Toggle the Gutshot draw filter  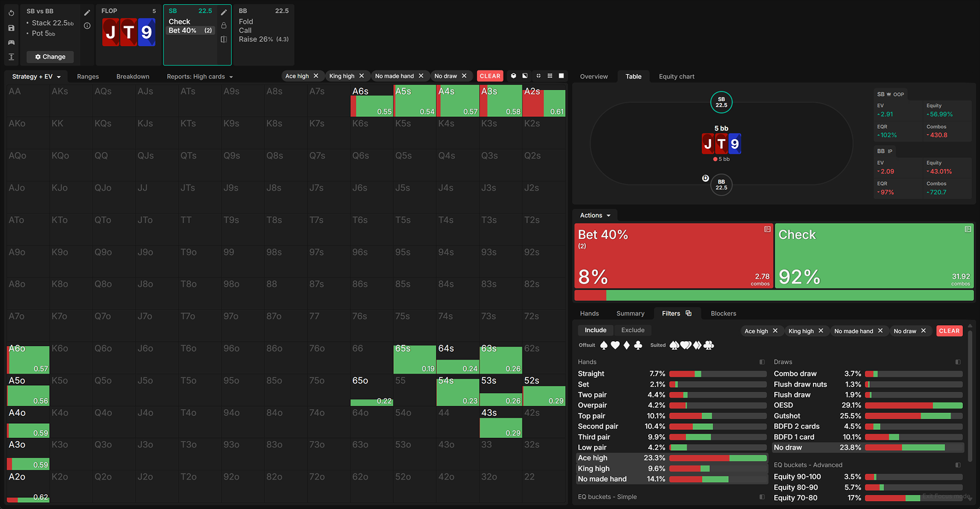[x=787, y=416]
